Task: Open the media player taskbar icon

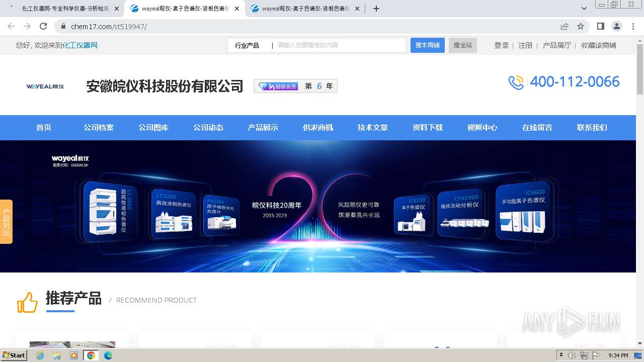Action: point(74,355)
